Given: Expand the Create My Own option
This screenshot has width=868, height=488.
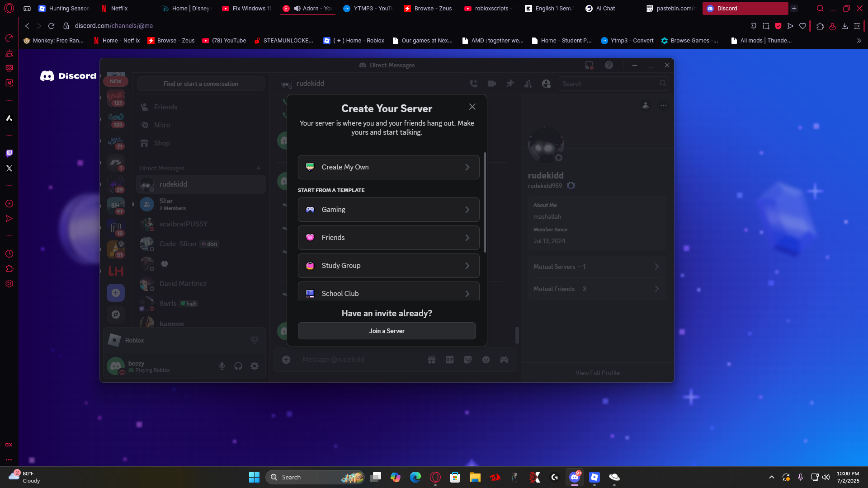Looking at the screenshot, I should [389, 167].
